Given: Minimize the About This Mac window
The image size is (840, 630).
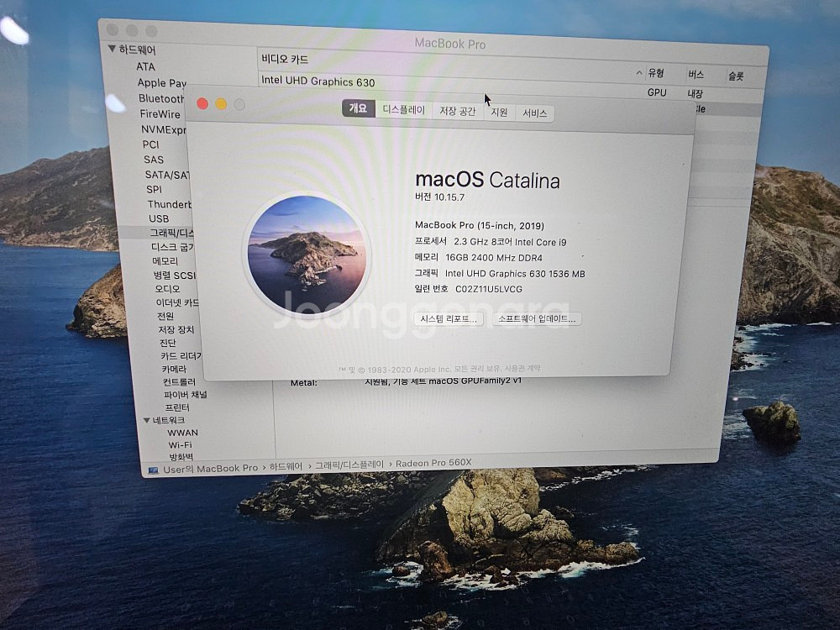Looking at the screenshot, I should (x=221, y=104).
